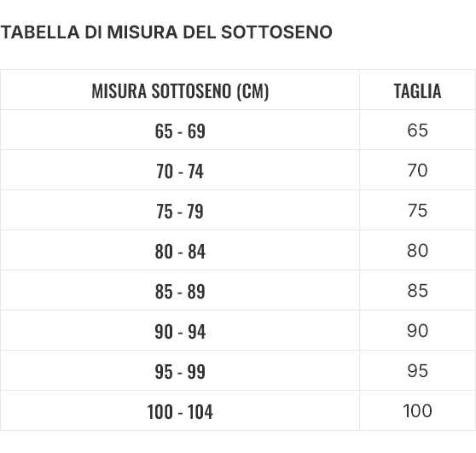This screenshot has height=453, width=476.
Task: Click the 65 - 69 measurement cell
Action: click(x=180, y=130)
